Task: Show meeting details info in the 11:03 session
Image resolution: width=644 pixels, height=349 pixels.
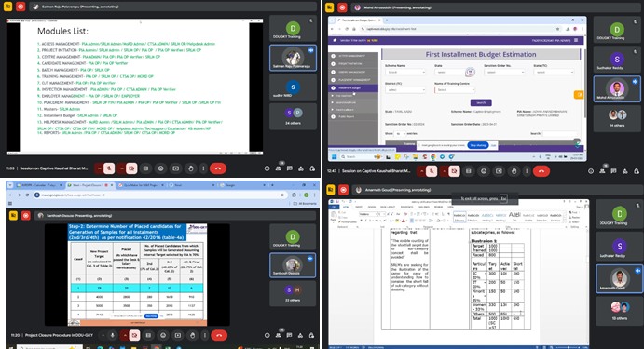Action: click(x=267, y=168)
